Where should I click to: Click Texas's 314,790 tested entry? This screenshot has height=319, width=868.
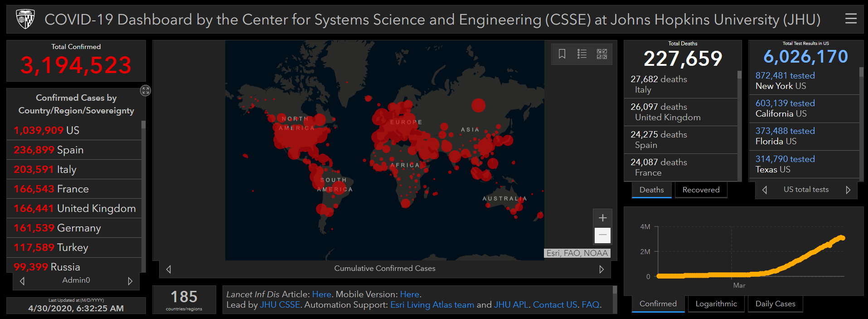[804, 164]
